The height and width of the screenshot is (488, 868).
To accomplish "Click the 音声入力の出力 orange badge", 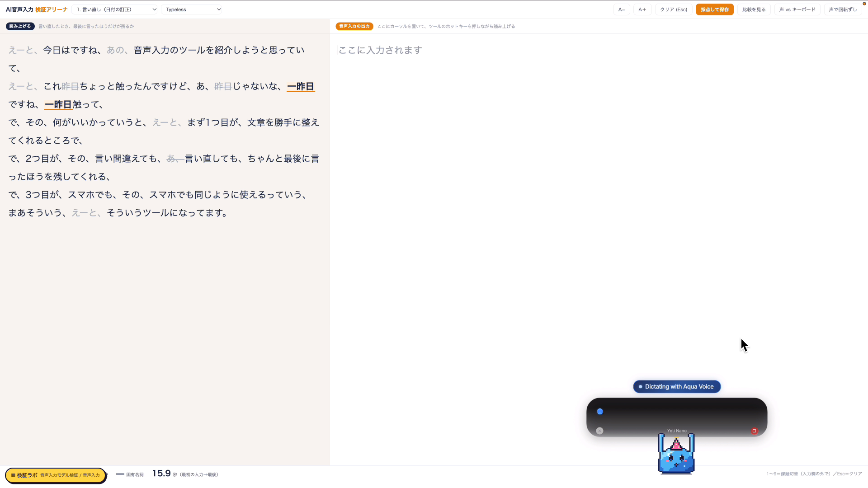I will (354, 26).
